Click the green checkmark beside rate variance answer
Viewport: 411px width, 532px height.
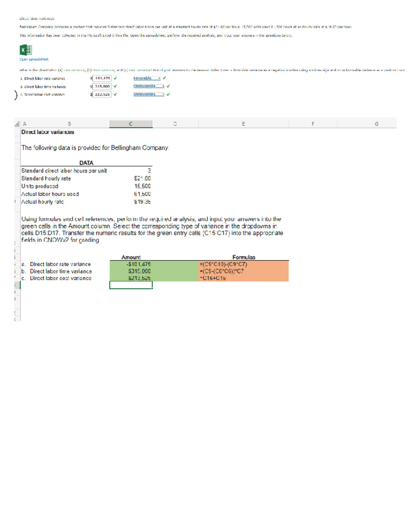[x=115, y=78]
